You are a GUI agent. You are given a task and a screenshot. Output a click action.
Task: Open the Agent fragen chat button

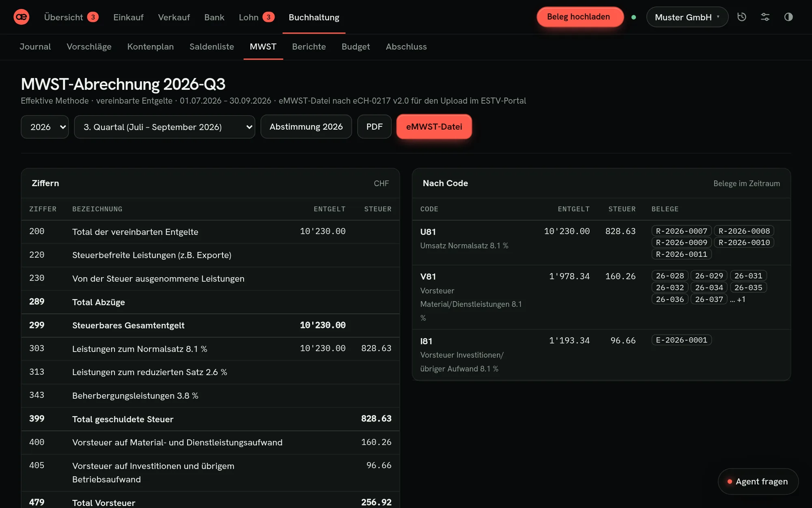(x=758, y=482)
